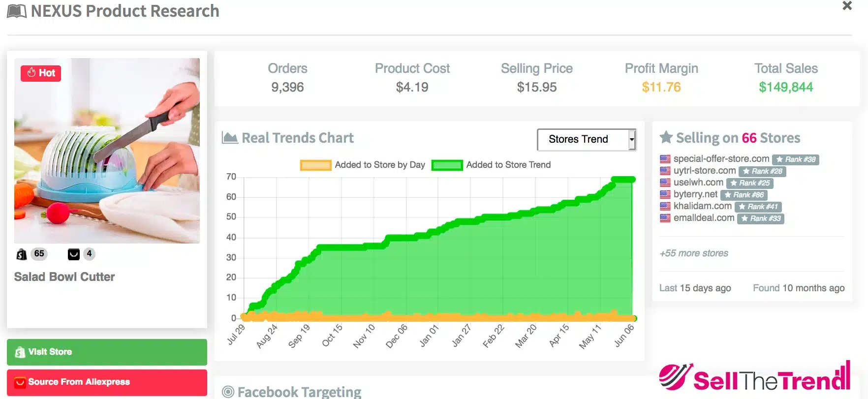
Task: Open the Stores Trend dropdown
Action: (586, 140)
